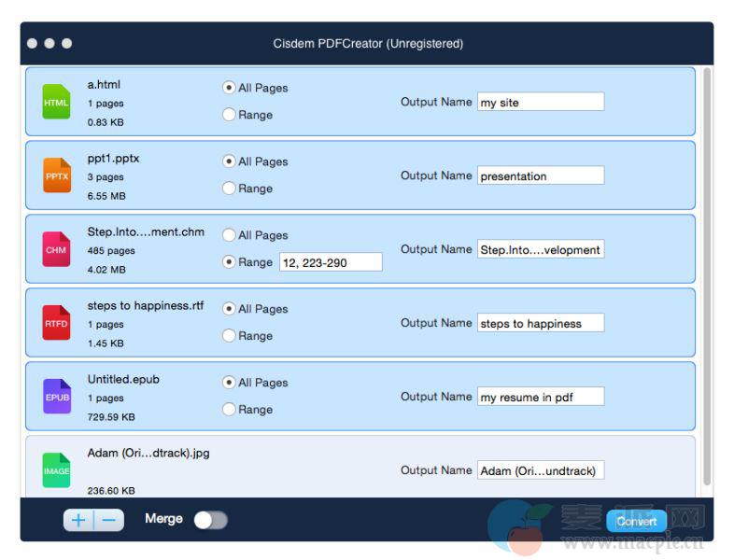Pick Range for steps to happiness.rtf

(229, 336)
